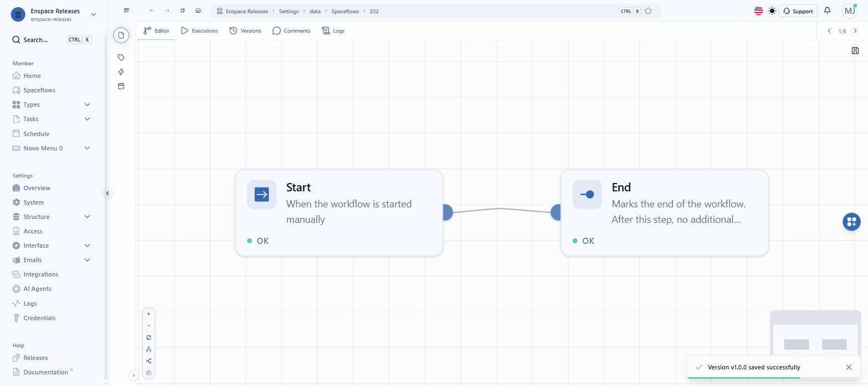Reload the current page

click(183, 11)
